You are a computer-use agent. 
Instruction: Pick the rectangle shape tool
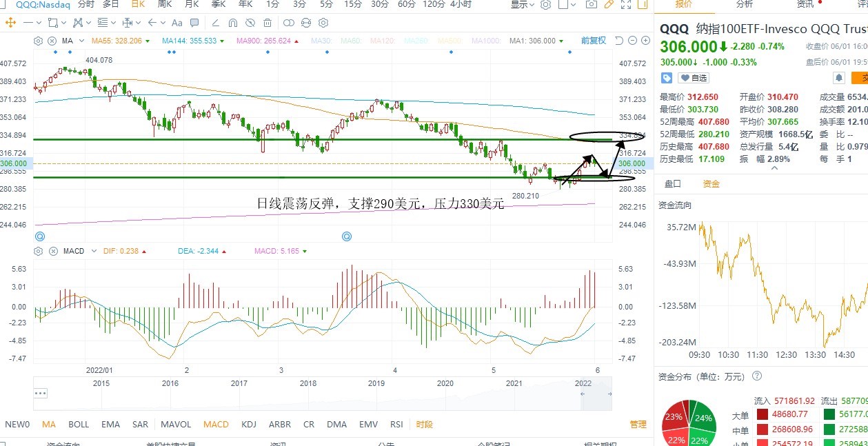pyautogui.click(x=53, y=23)
